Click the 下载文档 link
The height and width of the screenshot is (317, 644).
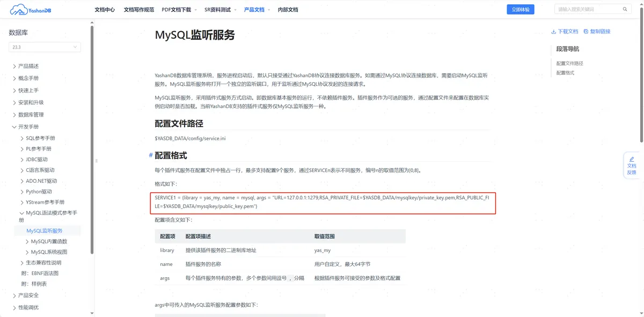tap(568, 31)
